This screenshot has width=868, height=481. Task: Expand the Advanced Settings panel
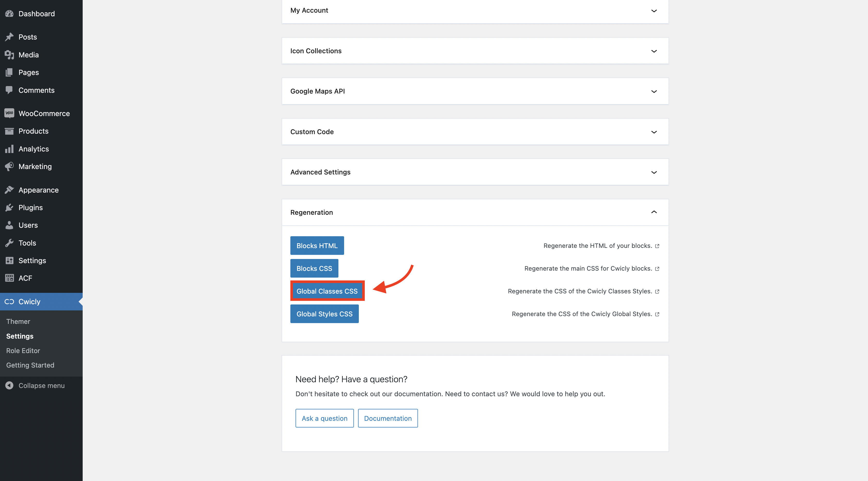click(x=654, y=172)
